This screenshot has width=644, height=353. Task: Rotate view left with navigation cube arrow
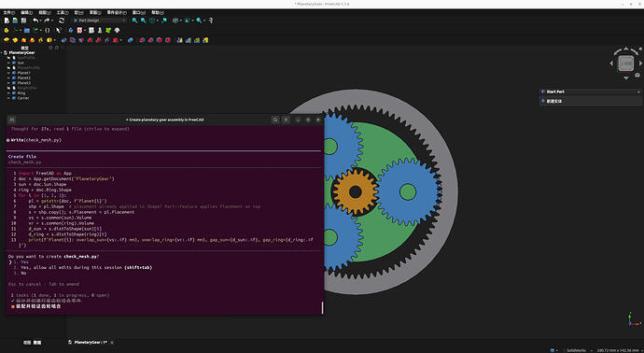(611, 64)
